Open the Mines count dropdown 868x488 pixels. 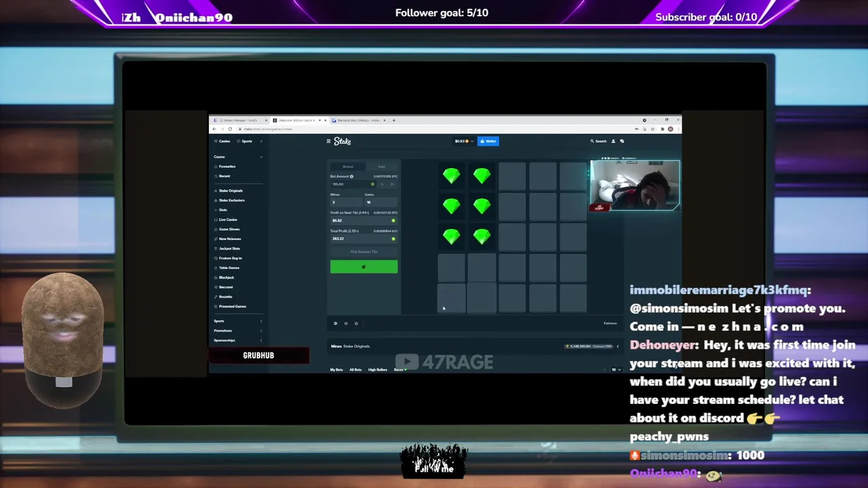(x=346, y=202)
